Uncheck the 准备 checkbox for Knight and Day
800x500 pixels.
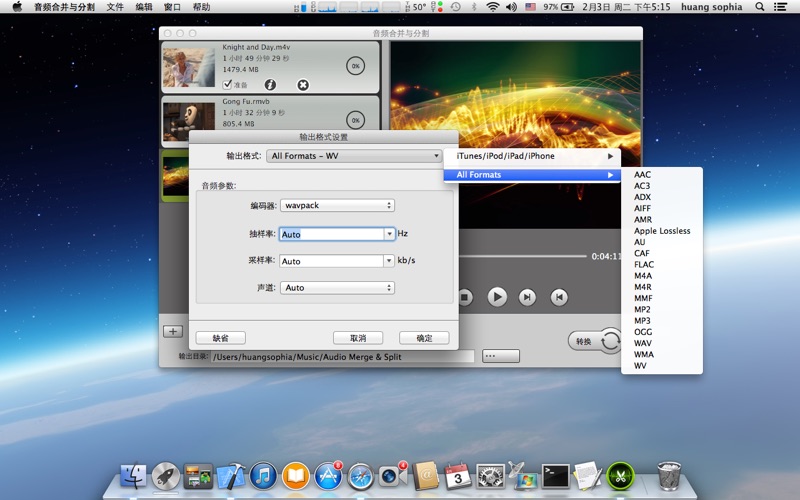point(228,85)
